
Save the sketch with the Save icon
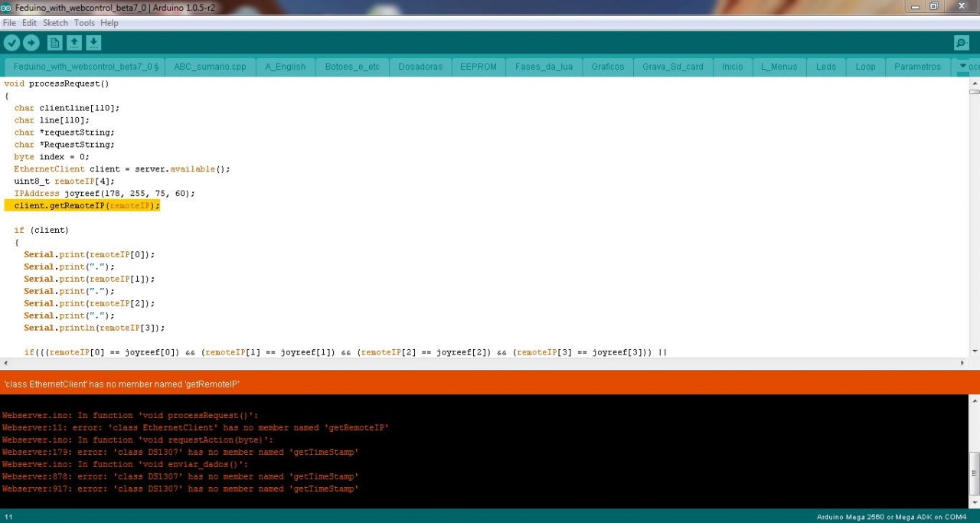pyautogui.click(x=93, y=43)
